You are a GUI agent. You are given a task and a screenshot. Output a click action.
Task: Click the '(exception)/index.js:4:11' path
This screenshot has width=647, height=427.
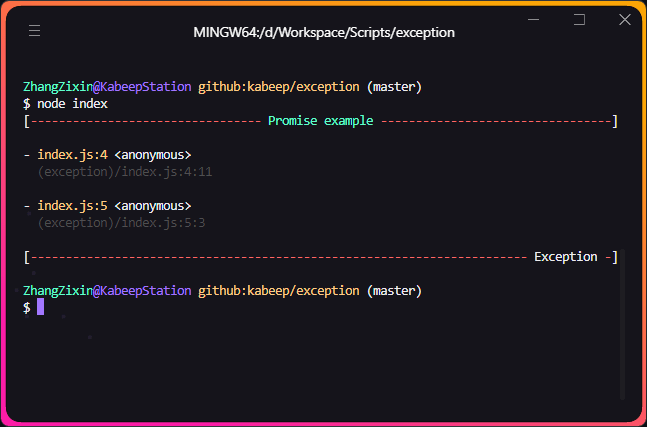point(125,172)
